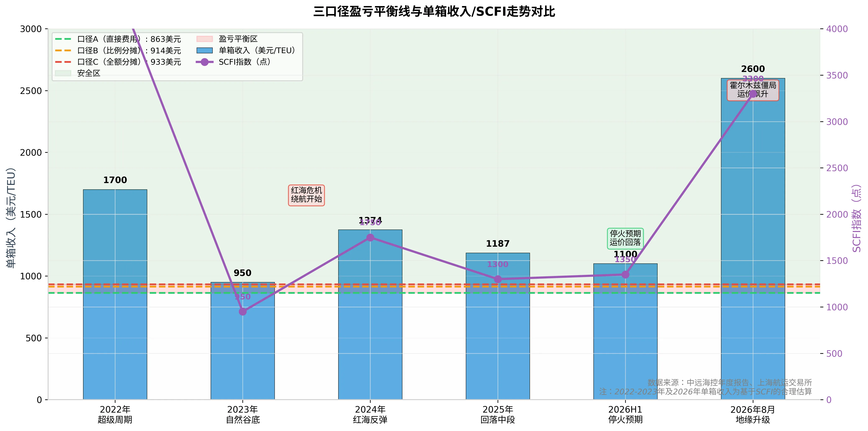This screenshot has width=868, height=431.
Task: Click the 2024年 blue revenue bar
Action: [370, 315]
